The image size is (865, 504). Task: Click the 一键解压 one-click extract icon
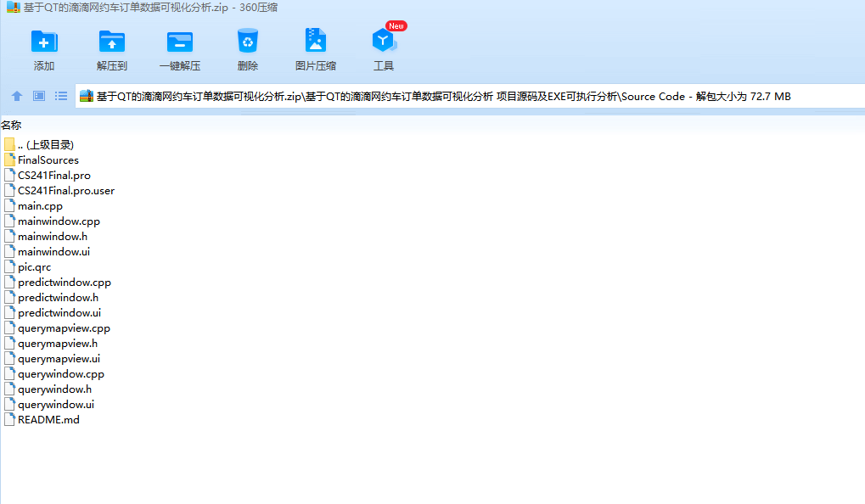[180, 42]
